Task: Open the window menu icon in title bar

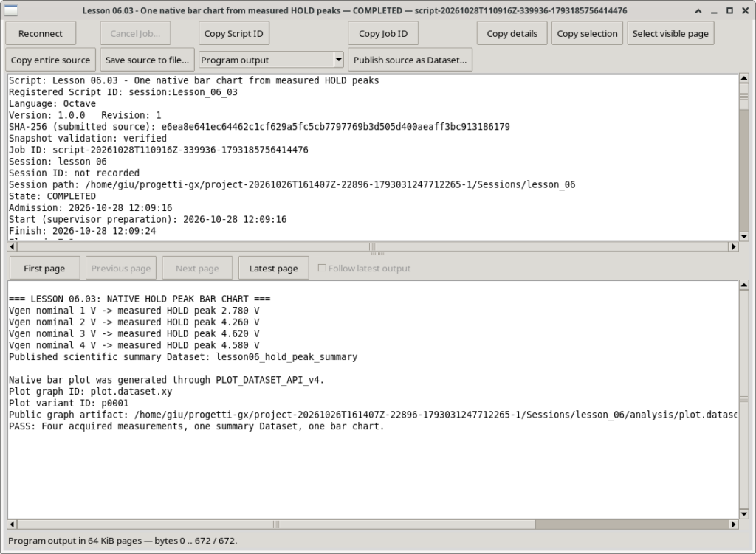Action: 10,10
